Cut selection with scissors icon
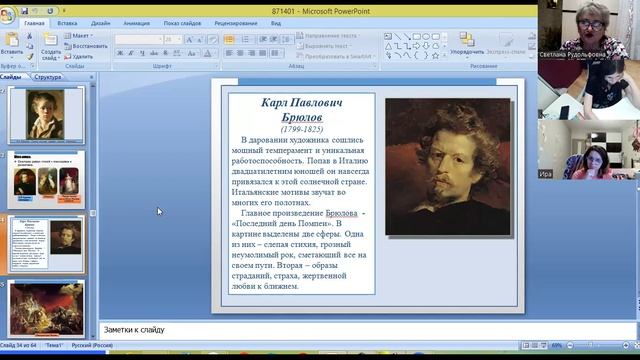Viewport: 640px width, 360px height. pyautogui.click(x=29, y=36)
